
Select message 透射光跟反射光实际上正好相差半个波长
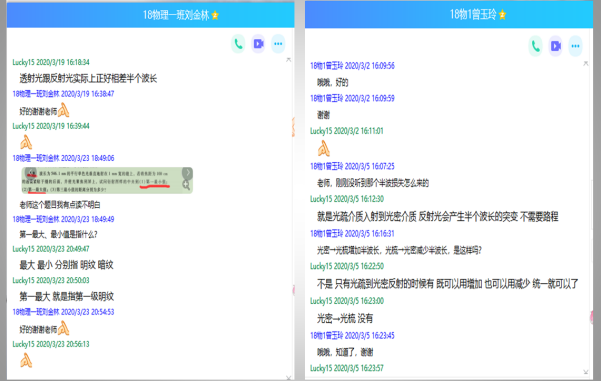(x=88, y=79)
